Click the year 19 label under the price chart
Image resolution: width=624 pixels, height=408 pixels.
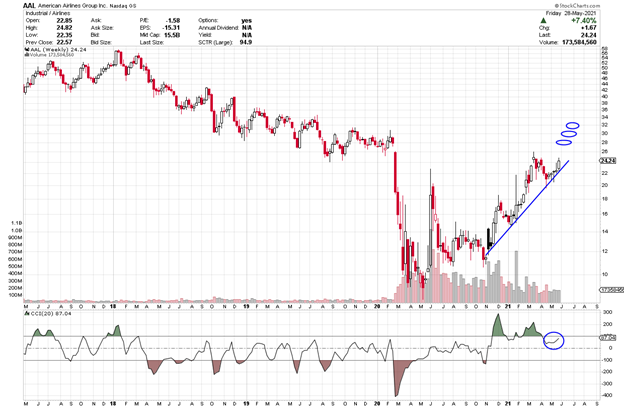click(246, 306)
